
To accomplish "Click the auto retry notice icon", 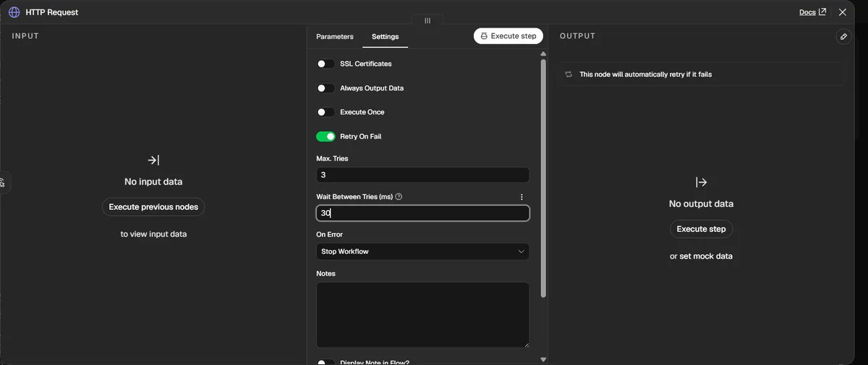I will (569, 74).
